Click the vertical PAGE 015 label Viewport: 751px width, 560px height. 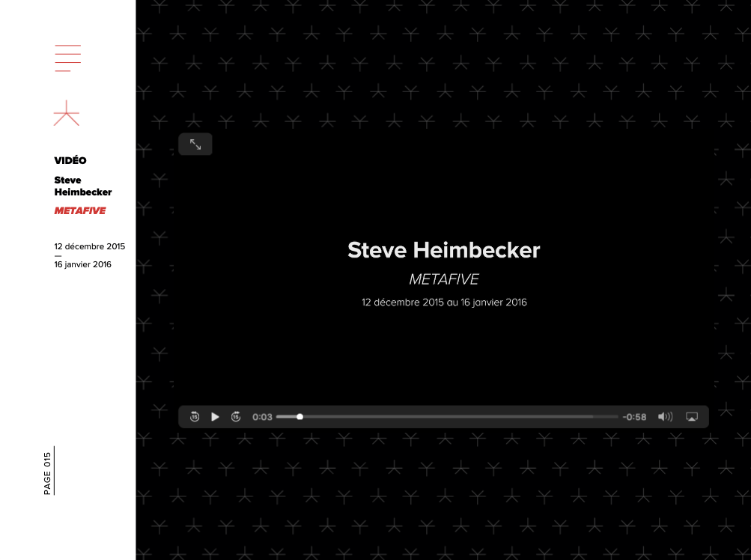[48, 472]
